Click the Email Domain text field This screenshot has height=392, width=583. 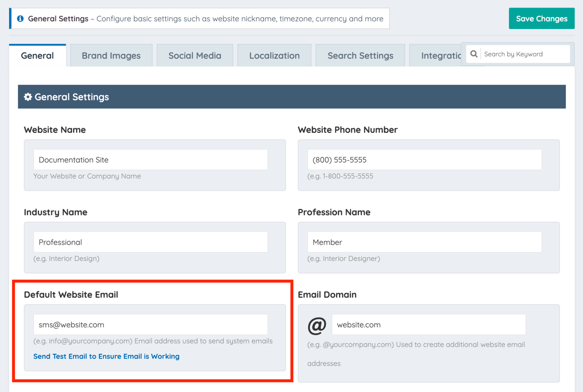click(428, 325)
